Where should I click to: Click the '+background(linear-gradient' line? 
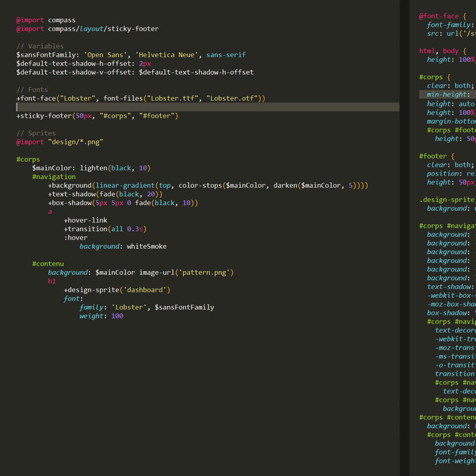point(208,186)
